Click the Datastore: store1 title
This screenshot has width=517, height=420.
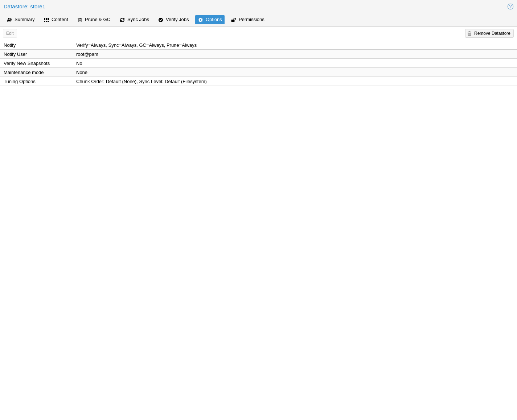pos(24,7)
